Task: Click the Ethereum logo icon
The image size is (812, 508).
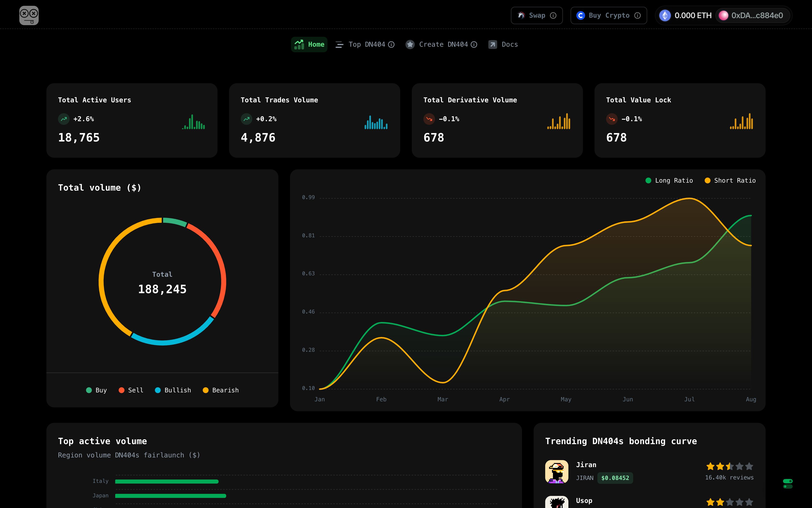Action: tap(665, 15)
